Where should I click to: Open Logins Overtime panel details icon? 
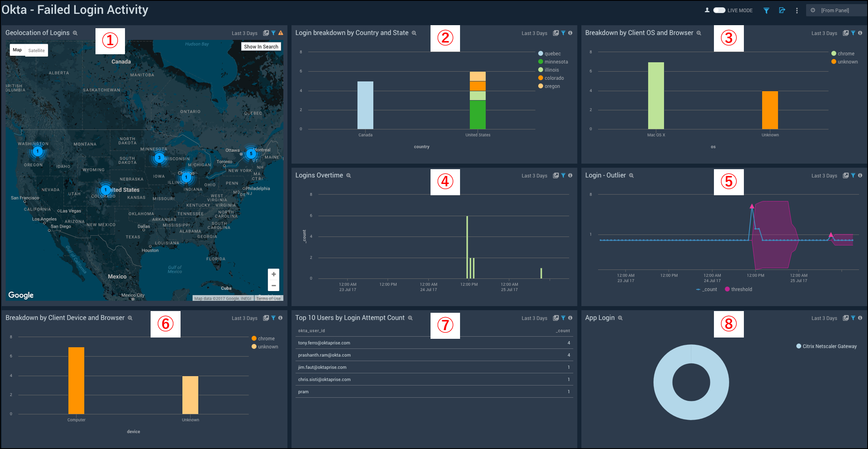click(x=556, y=176)
